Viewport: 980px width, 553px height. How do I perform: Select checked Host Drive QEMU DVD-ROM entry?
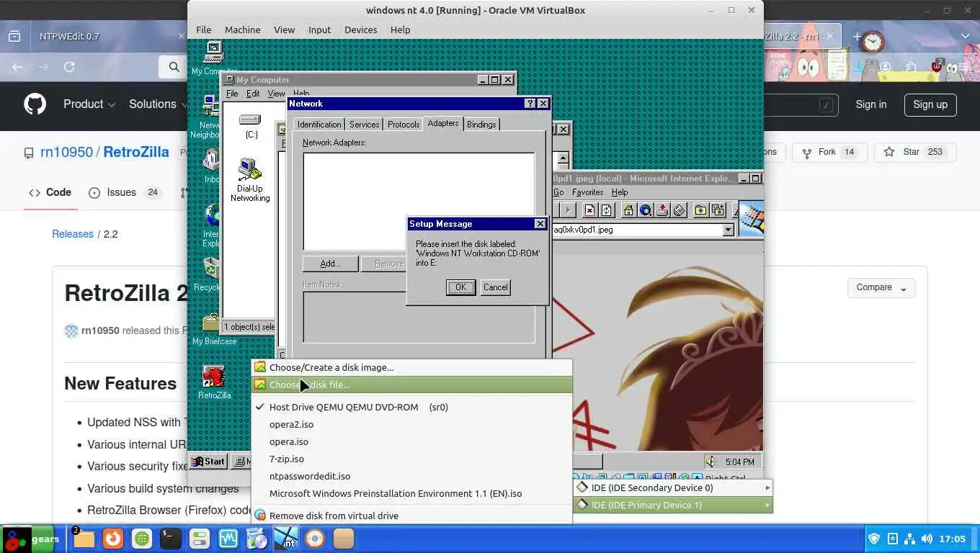click(x=411, y=407)
